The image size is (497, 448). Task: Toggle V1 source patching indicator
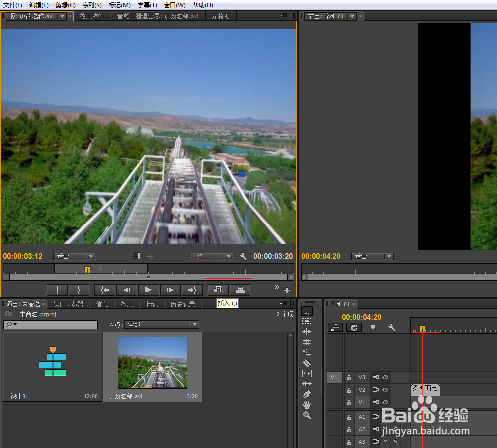pos(334,377)
